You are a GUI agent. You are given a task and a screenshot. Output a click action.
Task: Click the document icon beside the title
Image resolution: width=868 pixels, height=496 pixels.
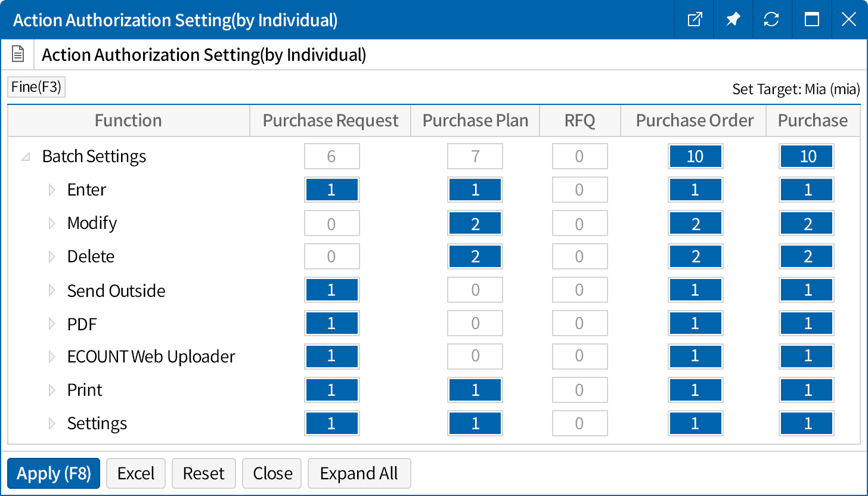pyautogui.click(x=18, y=55)
